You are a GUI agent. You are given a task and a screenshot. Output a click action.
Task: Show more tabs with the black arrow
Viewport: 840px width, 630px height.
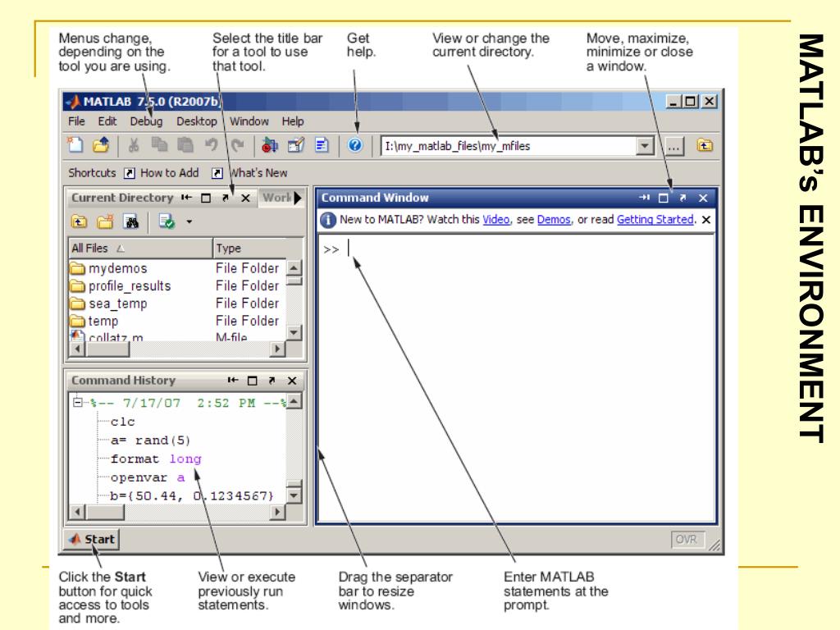298,198
